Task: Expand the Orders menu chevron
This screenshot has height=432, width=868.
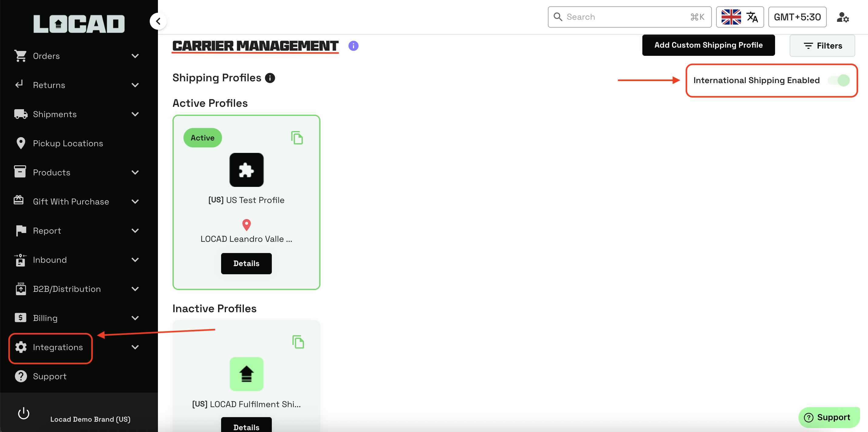Action: (x=135, y=56)
